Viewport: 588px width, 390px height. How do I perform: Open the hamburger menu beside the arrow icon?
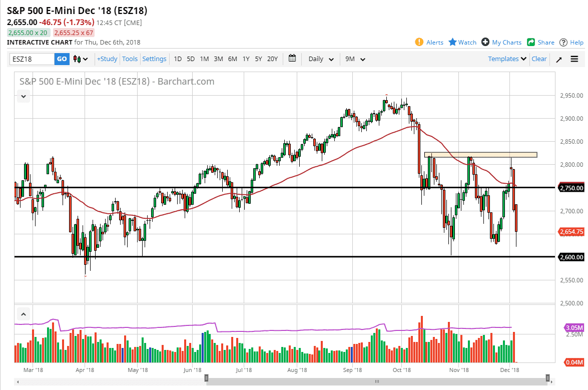click(574, 59)
